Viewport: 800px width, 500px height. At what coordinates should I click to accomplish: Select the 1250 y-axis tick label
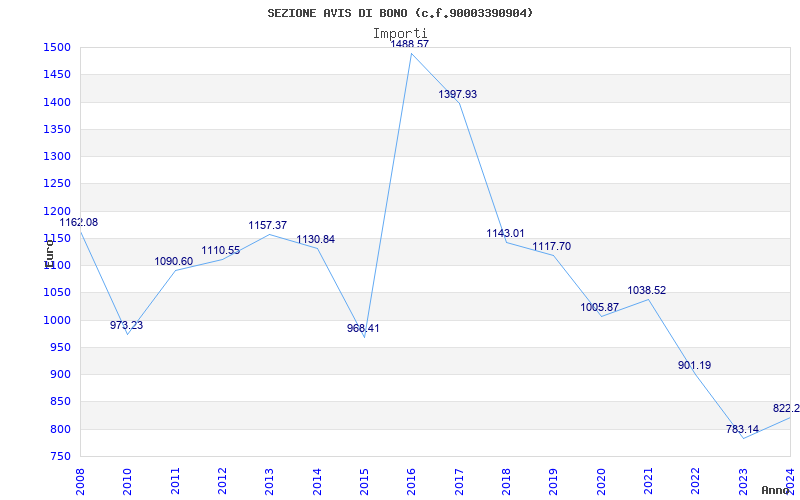[x=57, y=184]
